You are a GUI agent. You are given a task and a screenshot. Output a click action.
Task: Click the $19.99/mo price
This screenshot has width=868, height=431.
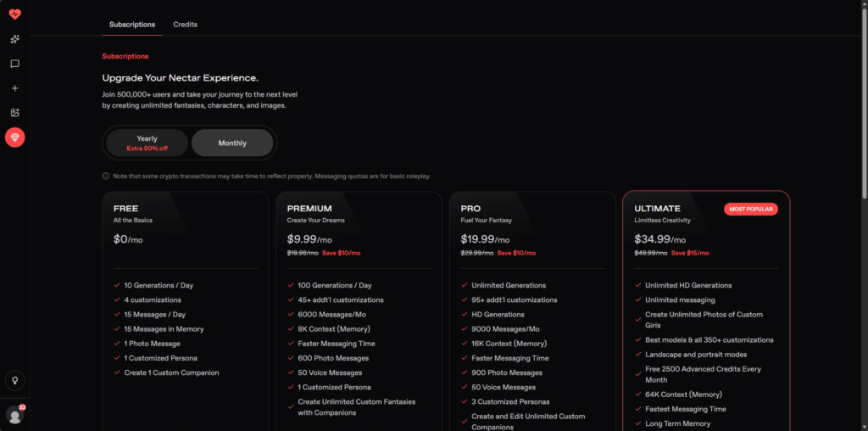click(x=485, y=239)
